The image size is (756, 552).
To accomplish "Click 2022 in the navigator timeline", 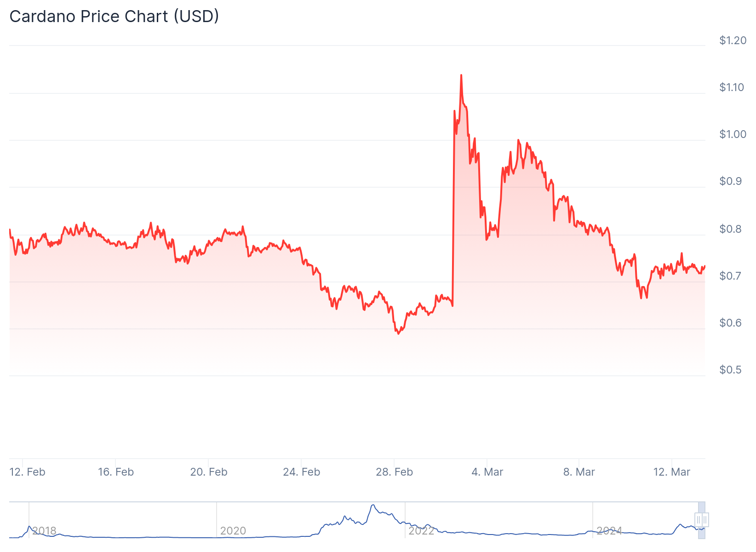I will pyautogui.click(x=421, y=531).
